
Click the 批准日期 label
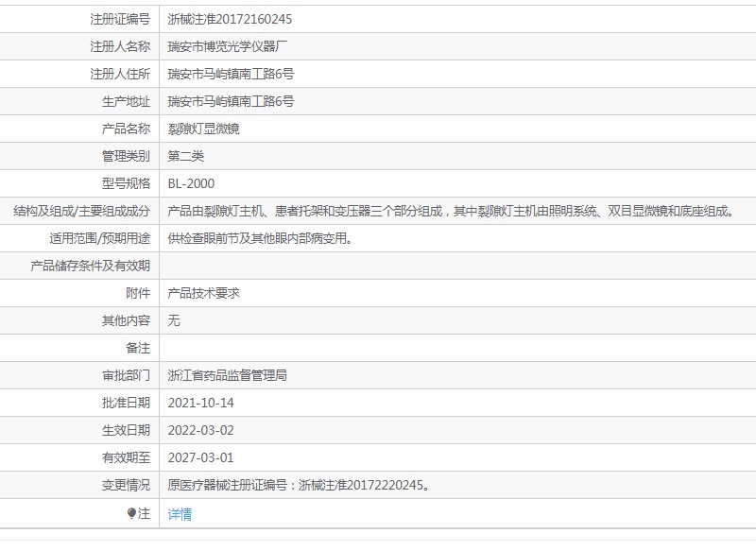pyautogui.click(x=126, y=403)
